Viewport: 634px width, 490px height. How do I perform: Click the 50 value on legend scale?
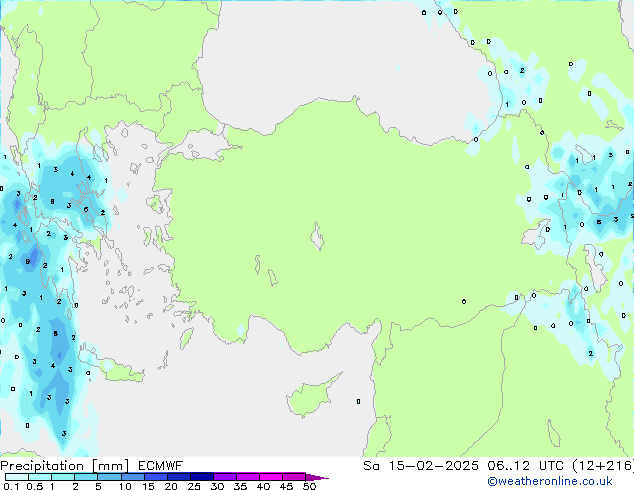(x=309, y=486)
